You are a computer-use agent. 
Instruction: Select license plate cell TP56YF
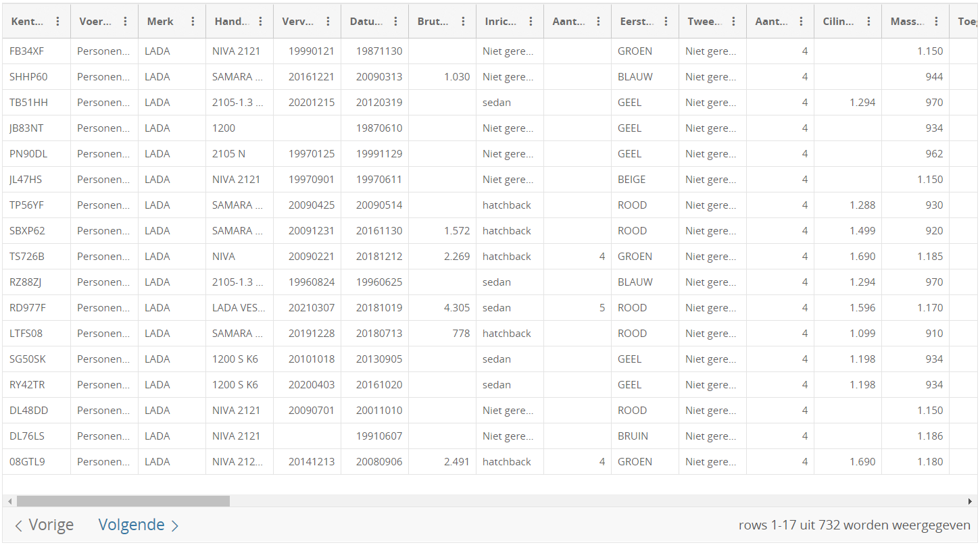(x=36, y=205)
